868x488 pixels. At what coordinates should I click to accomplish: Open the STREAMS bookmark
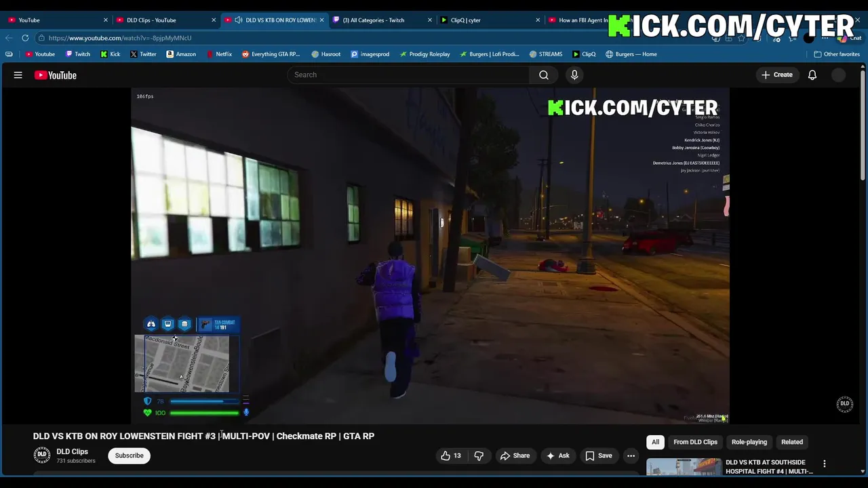pos(546,54)
